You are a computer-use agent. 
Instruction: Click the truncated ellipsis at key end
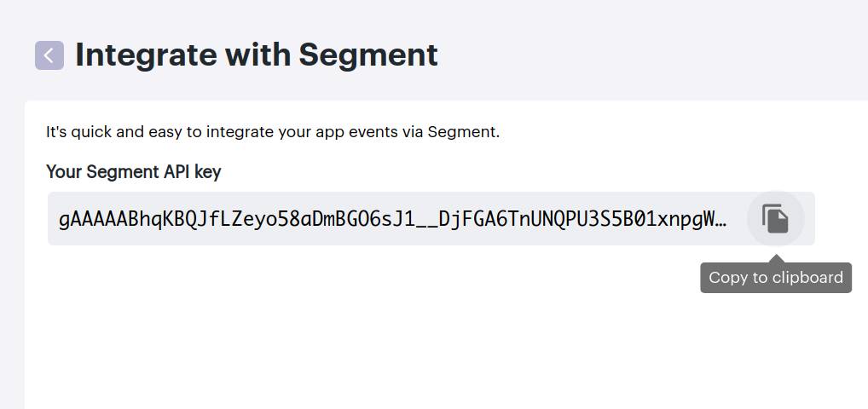pos(722,220)
